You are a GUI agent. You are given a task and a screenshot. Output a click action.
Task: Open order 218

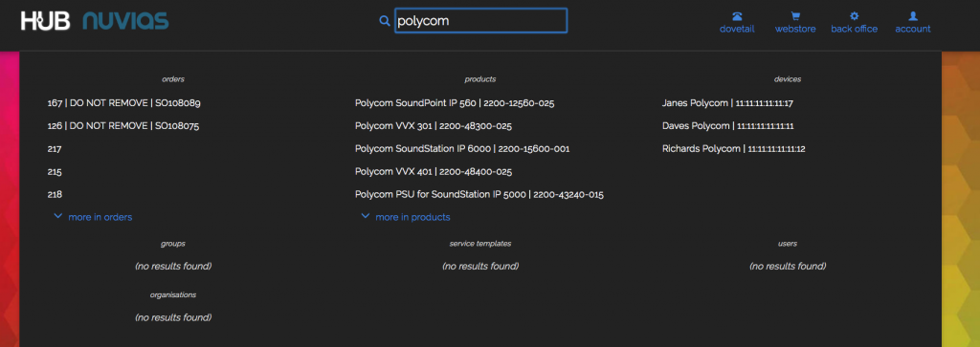[x=55, y=195]
